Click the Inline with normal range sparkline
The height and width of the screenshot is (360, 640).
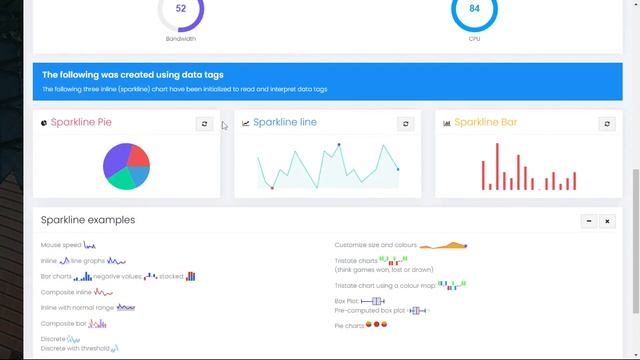[x=126, y=307]
